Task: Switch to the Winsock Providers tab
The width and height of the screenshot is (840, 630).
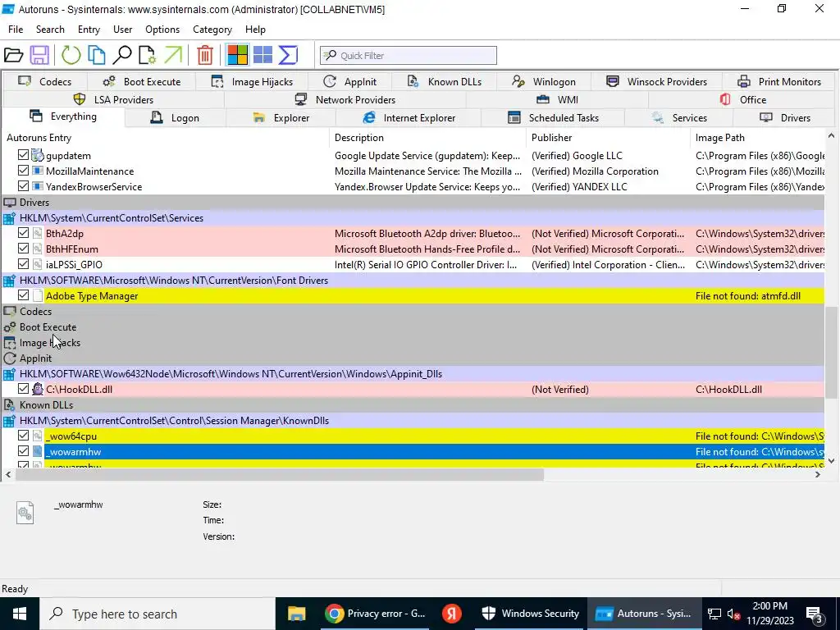Action: click(657, 82)
